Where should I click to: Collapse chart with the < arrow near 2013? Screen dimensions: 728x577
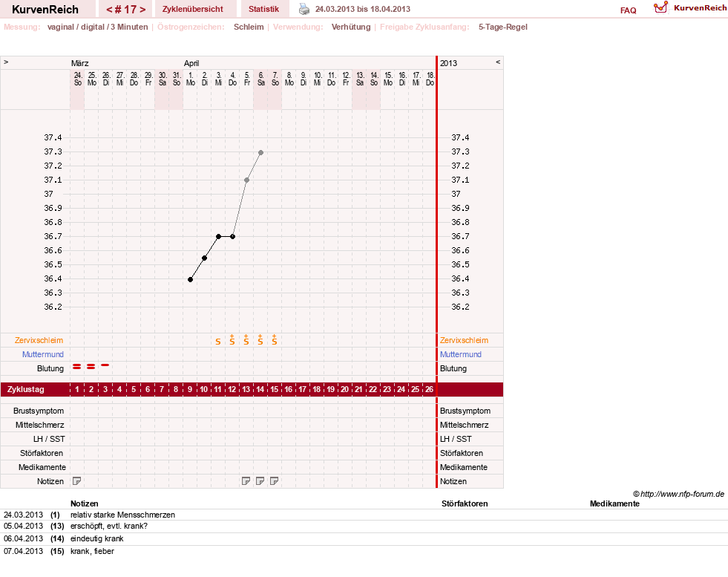click(498, 62)
